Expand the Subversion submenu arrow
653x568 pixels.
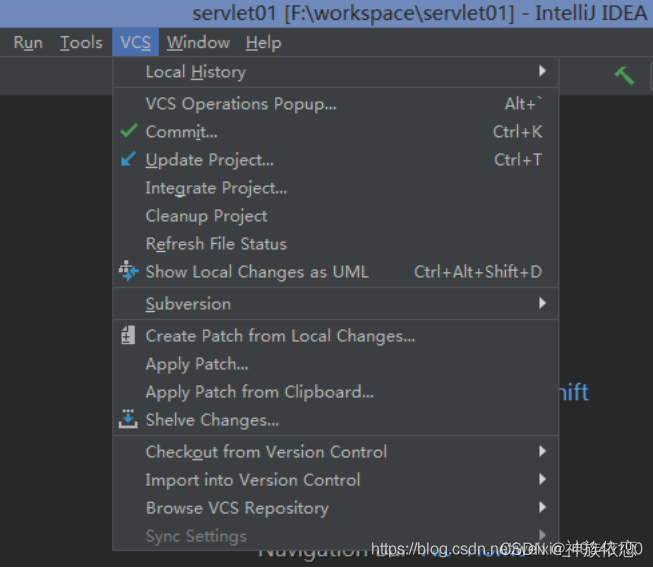[542, 303]
